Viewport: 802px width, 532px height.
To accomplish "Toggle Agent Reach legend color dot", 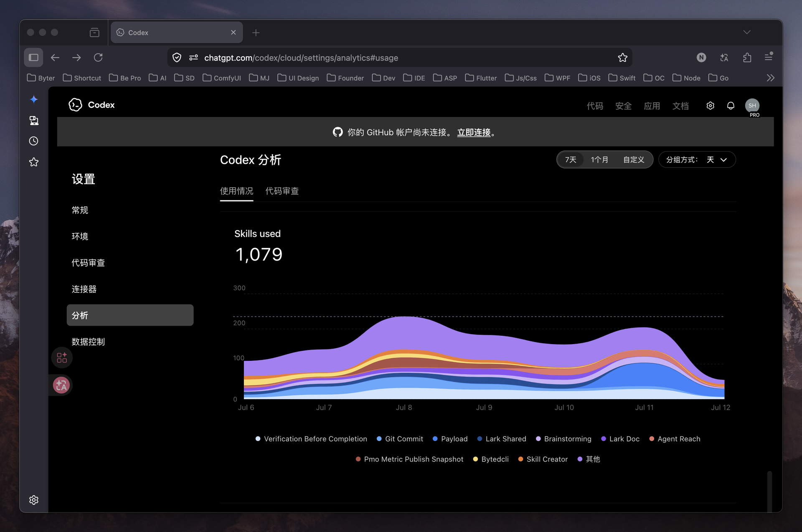I will tap(652, 439).
